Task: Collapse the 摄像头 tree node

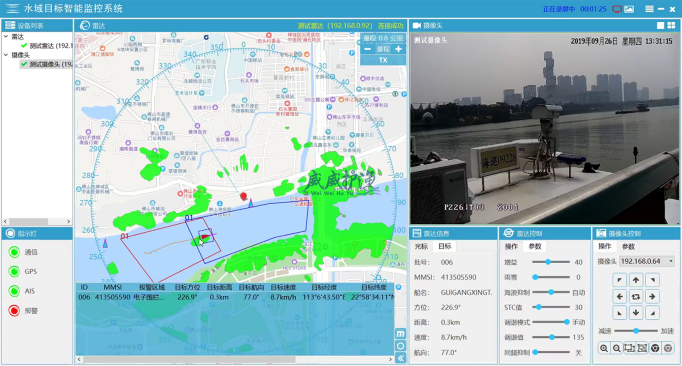Action: 6,55
